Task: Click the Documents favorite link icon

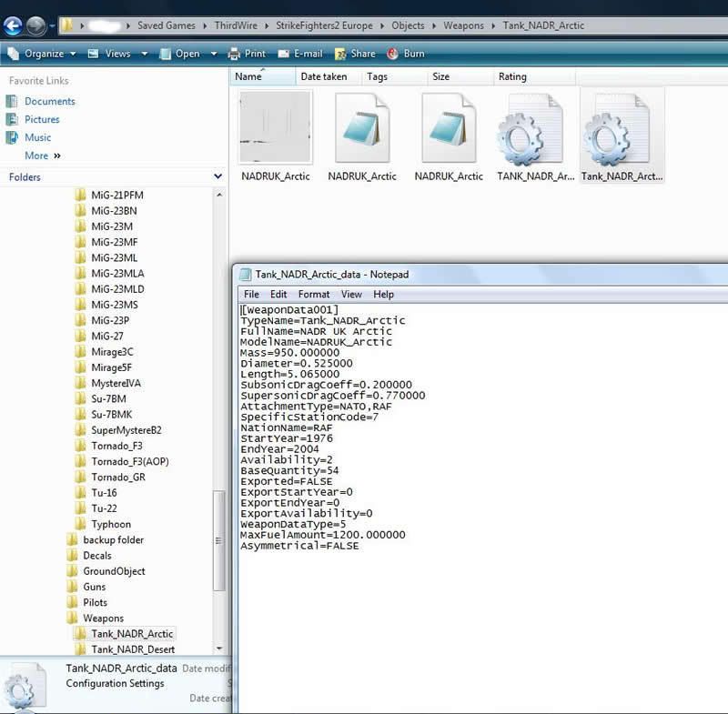Action: pos(12,101)
